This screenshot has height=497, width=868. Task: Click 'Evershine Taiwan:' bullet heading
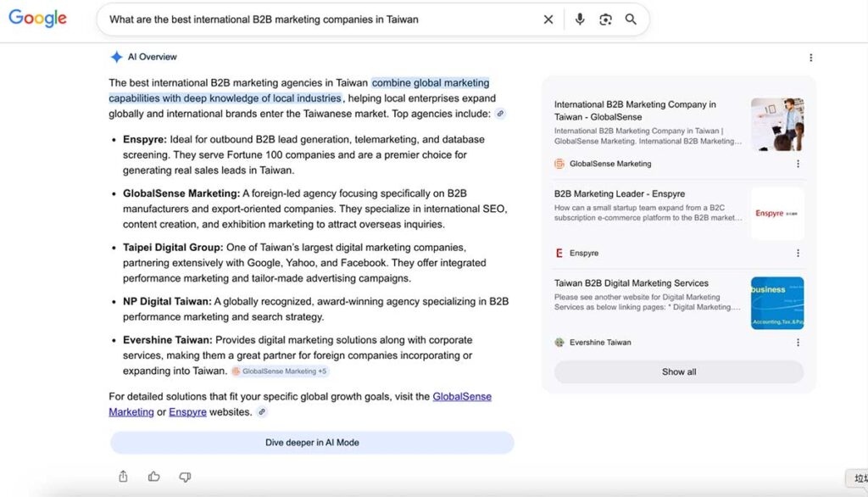click(x=167, y=339)
